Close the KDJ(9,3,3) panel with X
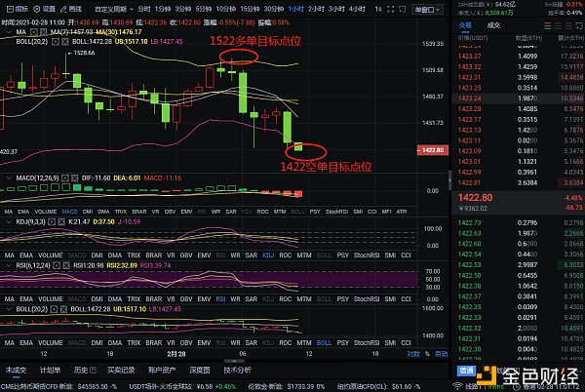The height and width of the screenshot is (392, 585). click(x=61, y=222)
